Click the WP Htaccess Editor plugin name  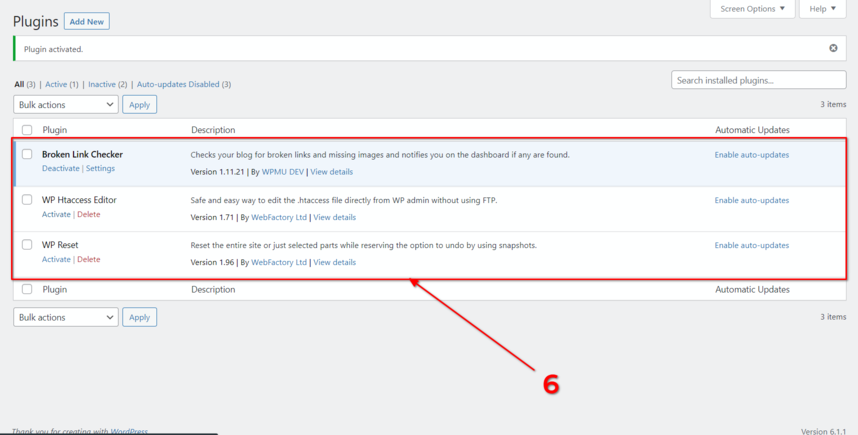(x=79, y=200)
